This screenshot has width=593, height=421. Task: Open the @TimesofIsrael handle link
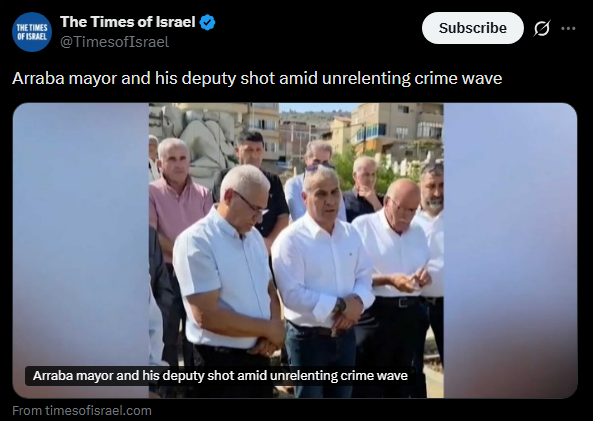114,42
